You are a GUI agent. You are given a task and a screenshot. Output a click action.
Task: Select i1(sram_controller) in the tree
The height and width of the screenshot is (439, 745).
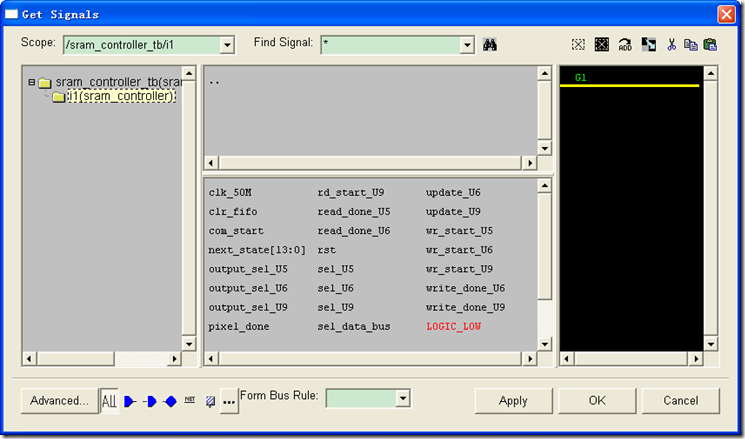[122, 96]
